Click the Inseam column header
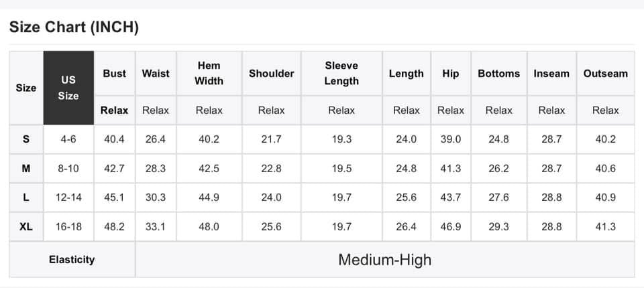This screenshot has width=644, height=288. click(551, 74)
